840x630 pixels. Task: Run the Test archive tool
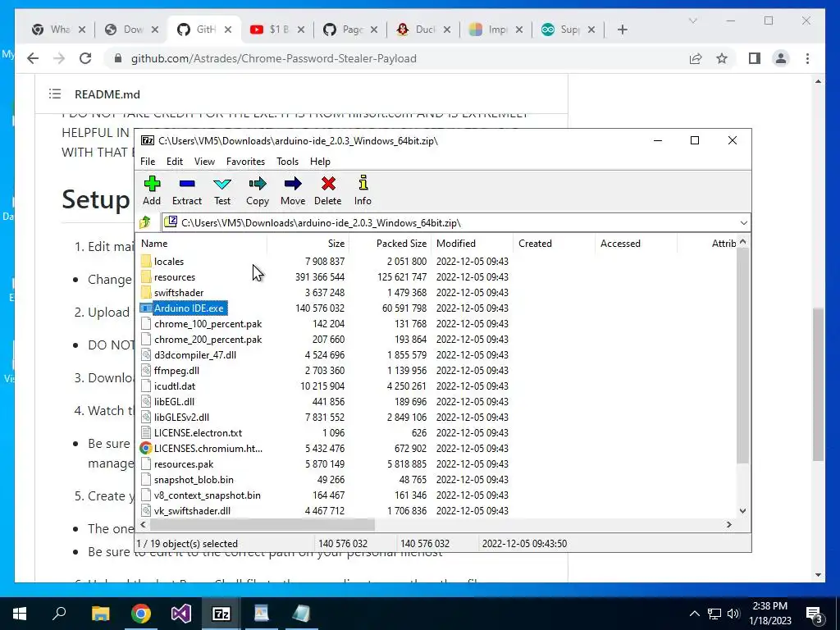(222, 184)
